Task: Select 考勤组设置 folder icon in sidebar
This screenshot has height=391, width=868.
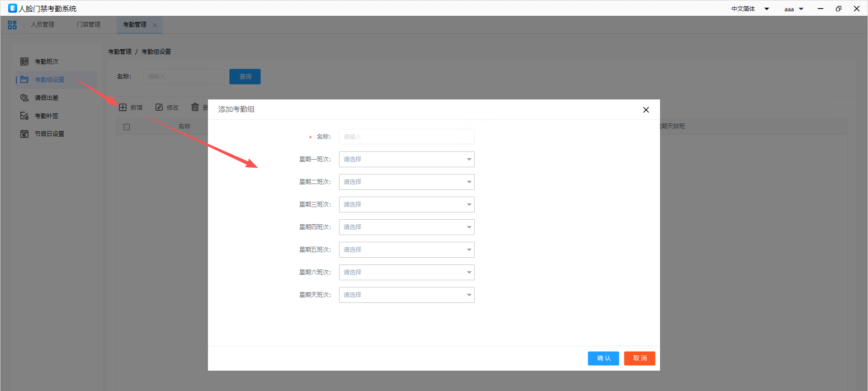Action: pos(24,80)
